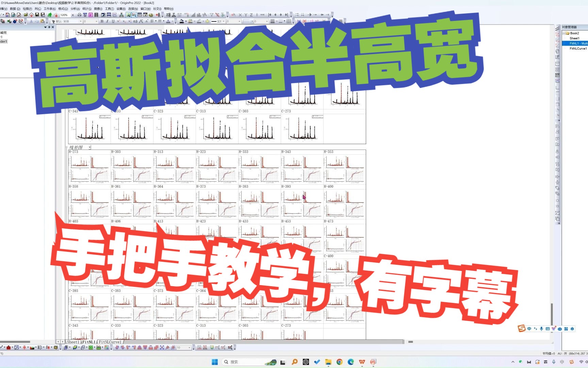Click Move column to last icon
Screen dimensions: 588x368
[286, 15]
